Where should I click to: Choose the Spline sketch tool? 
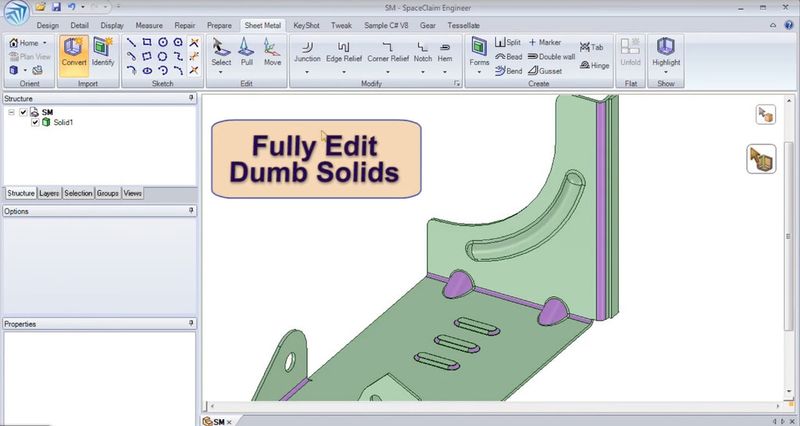pyautogui.click(x=178, y=56)
